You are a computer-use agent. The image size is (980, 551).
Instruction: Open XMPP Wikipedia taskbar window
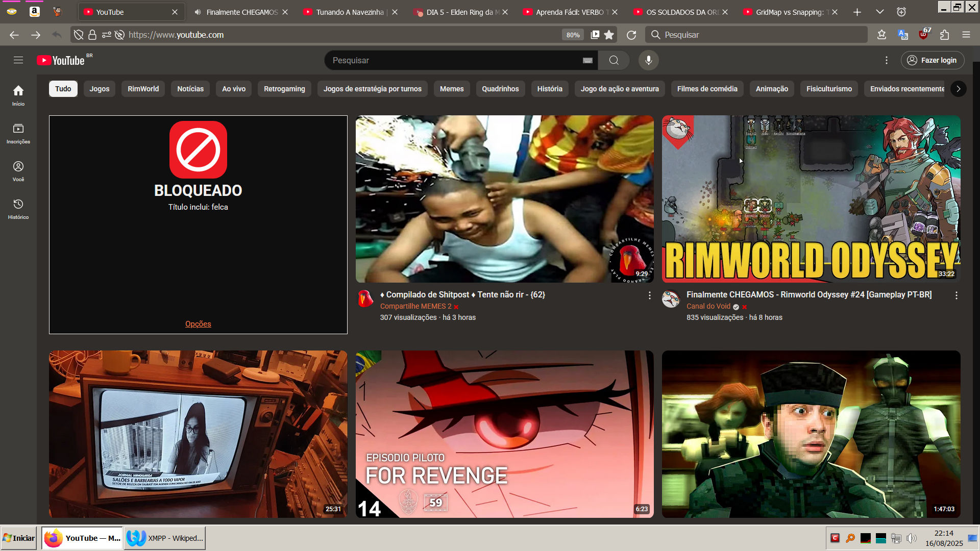point(165,538)
